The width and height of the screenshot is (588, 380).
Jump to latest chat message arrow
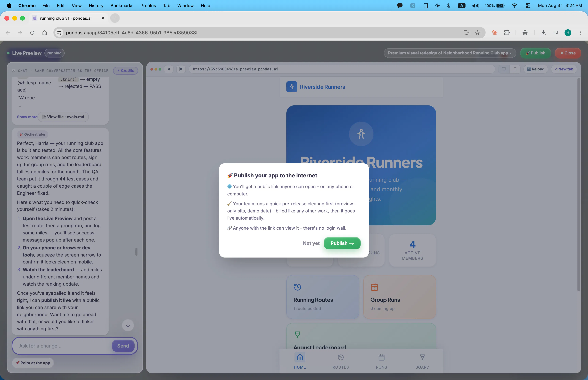[x=128, y=325]
